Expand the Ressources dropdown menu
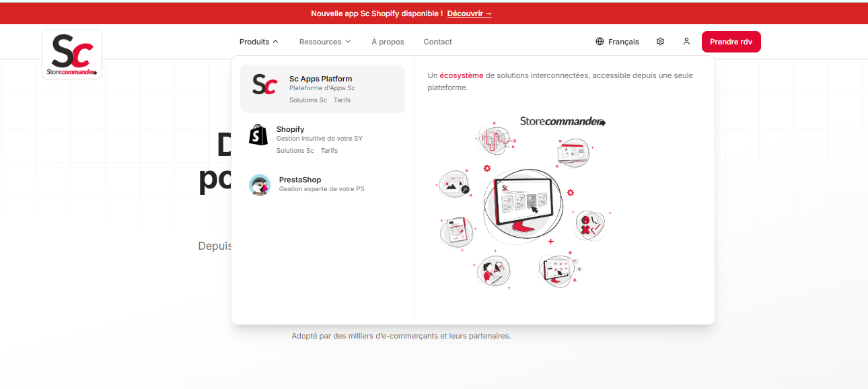The width and height of the screenshot is (868, 389). 325,42
